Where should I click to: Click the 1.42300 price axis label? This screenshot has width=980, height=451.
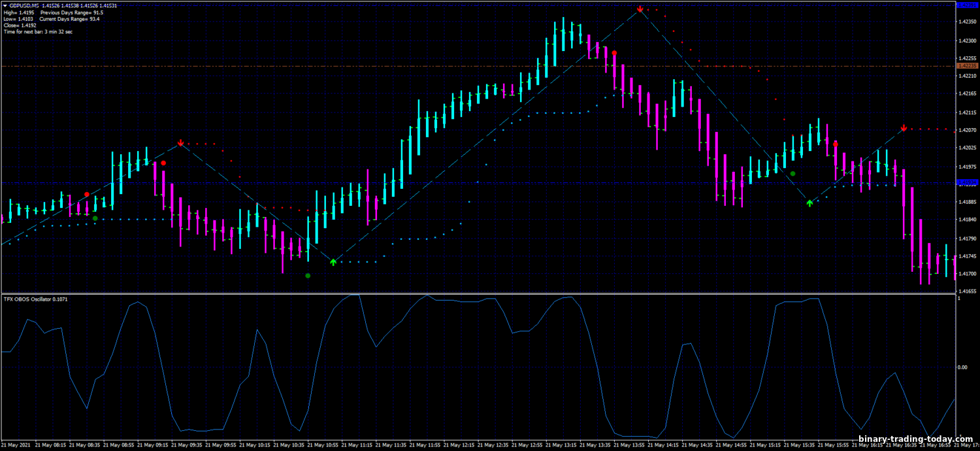click(968, 41)
